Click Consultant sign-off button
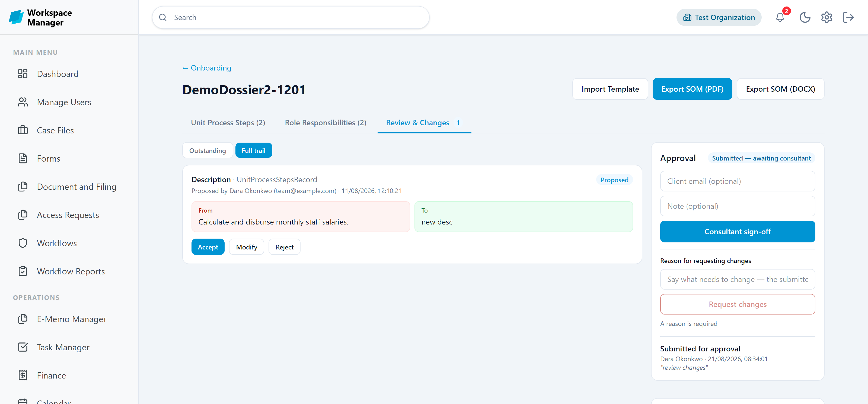868x404 pixels. tap(737, 232)
